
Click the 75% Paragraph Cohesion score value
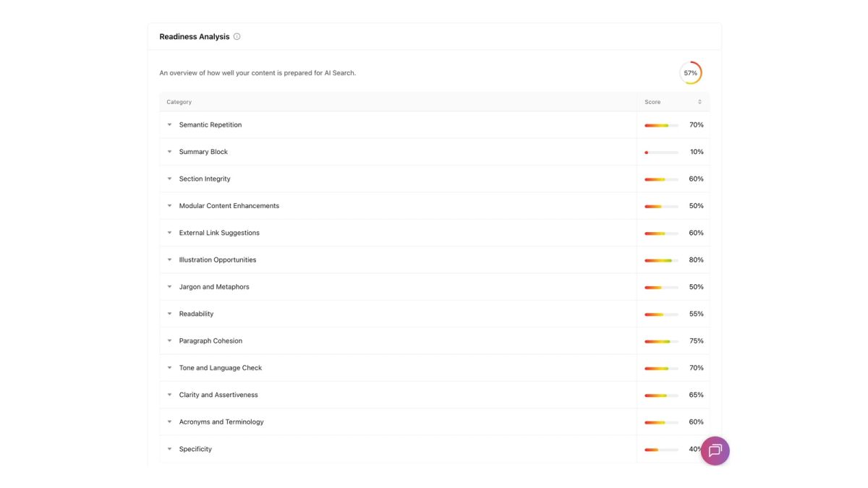[697, 341]
